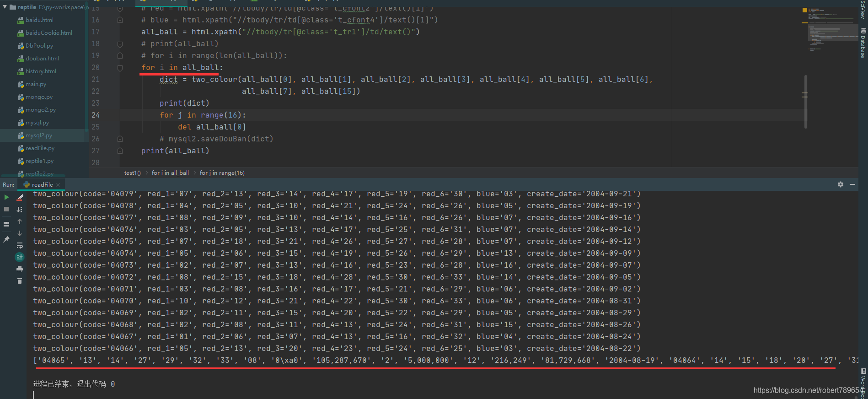Image resolution: width=868 pixels, height=399 pixels.
Task: Hide the Run tool window
Action: pyautogui.click(x=852, y=184)
